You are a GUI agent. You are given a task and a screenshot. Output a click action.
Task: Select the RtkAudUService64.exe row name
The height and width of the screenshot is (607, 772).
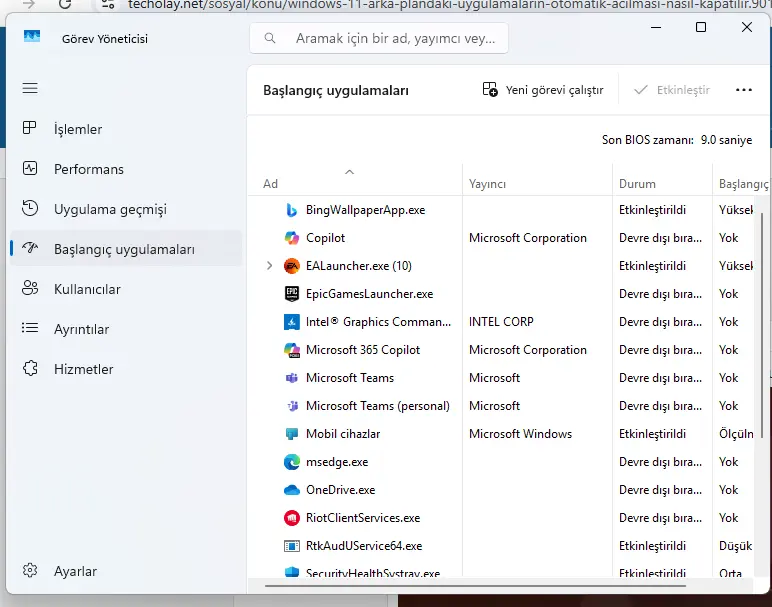364,546
